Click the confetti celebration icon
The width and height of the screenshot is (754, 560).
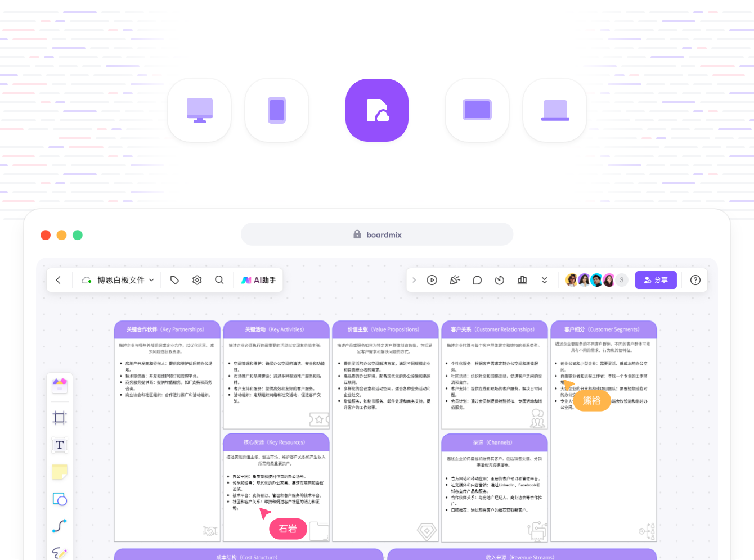click(455, 280)
